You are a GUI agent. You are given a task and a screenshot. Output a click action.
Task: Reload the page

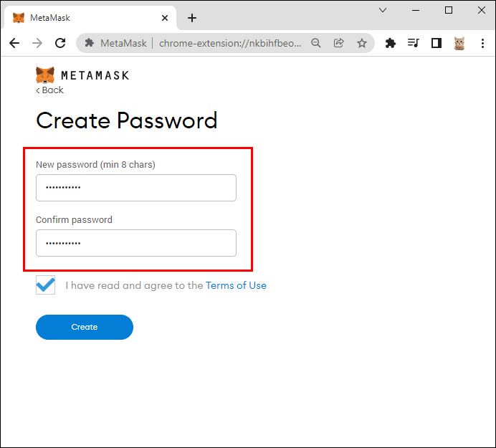click(x=60, y=43)
